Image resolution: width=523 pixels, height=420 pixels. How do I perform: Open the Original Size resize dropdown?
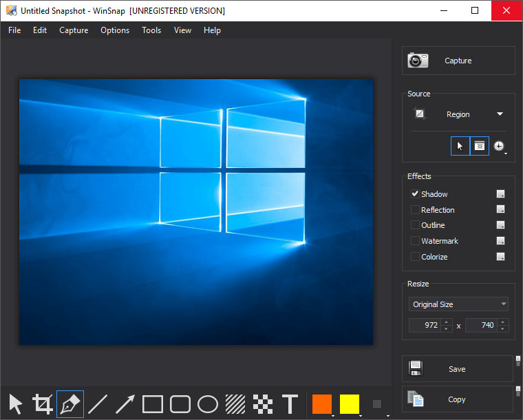point(458,304)
